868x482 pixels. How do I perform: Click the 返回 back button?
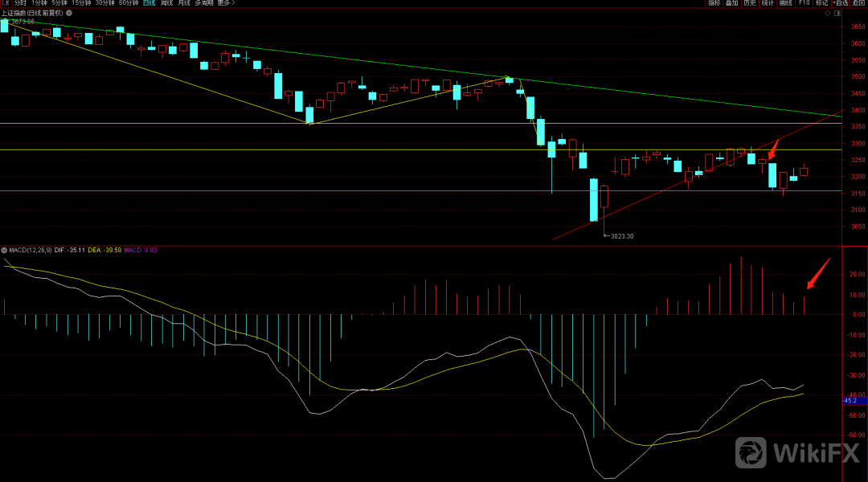coord(858,3)
